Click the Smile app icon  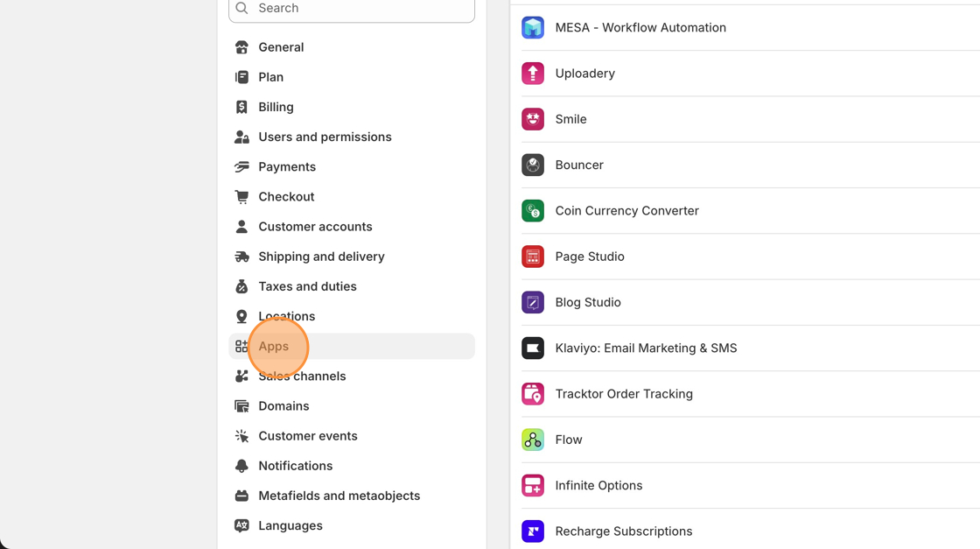click(533, 119)
